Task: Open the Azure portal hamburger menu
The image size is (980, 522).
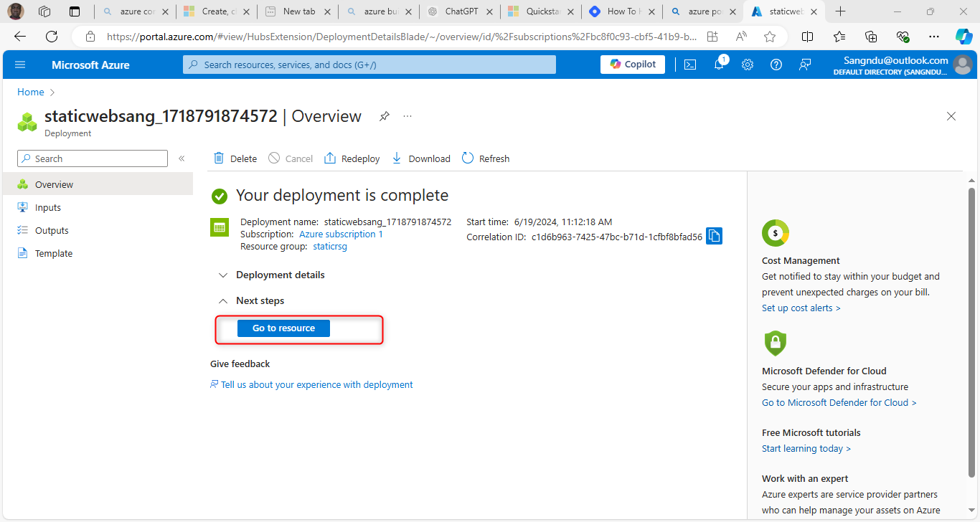Action: [20, 65]
